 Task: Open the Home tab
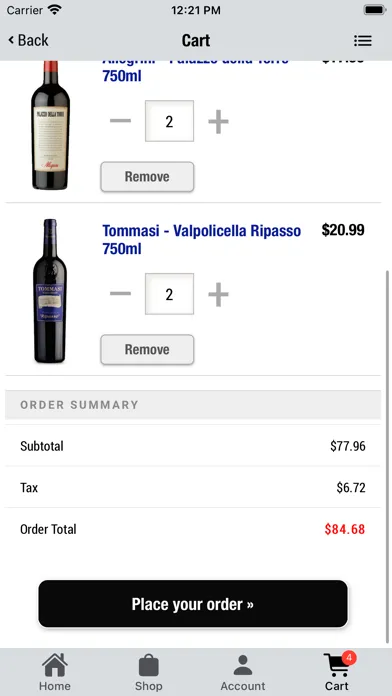tap(55, 672)
